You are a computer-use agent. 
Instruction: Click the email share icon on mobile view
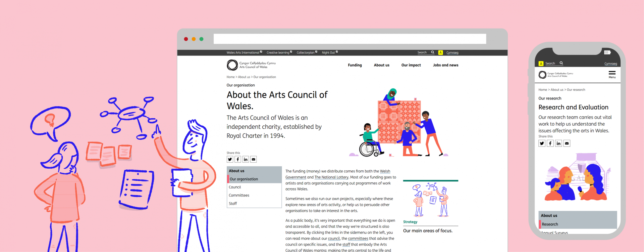pos(567,143)
